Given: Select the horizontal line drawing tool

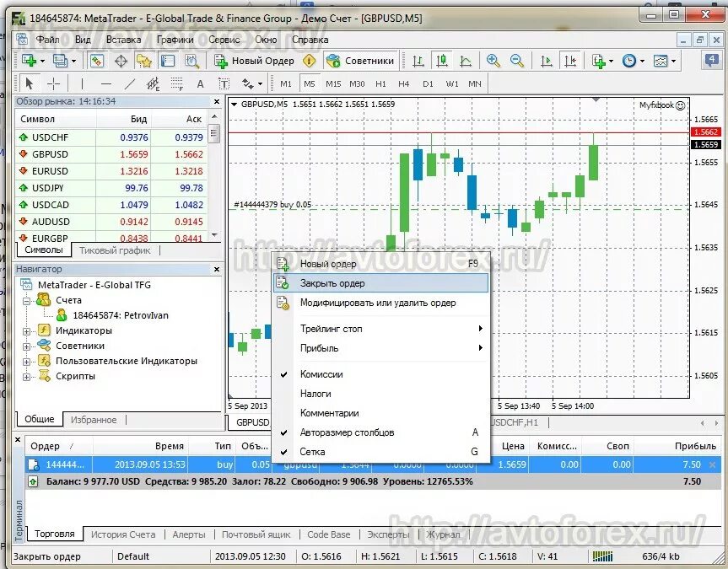Looking at the screenshot, I should coord(105,84).
